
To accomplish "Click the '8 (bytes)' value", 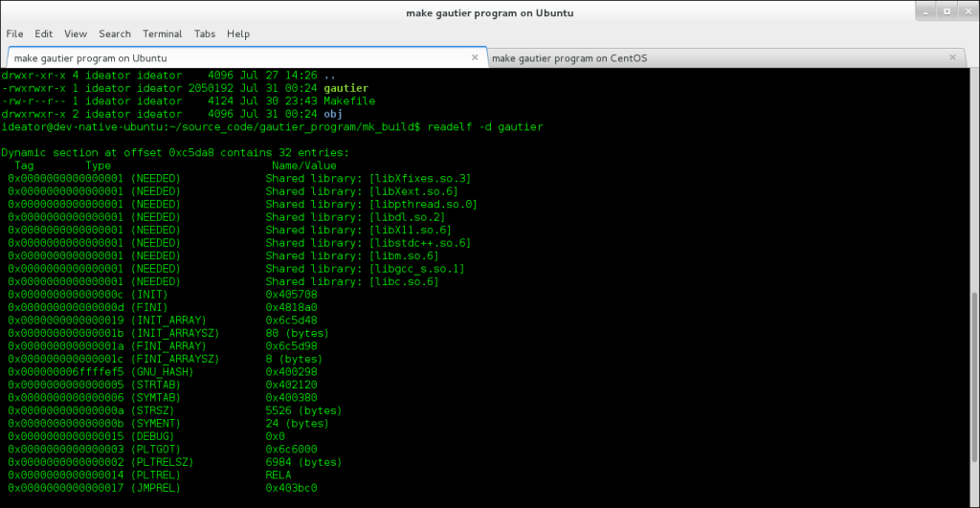I will 294,360.
